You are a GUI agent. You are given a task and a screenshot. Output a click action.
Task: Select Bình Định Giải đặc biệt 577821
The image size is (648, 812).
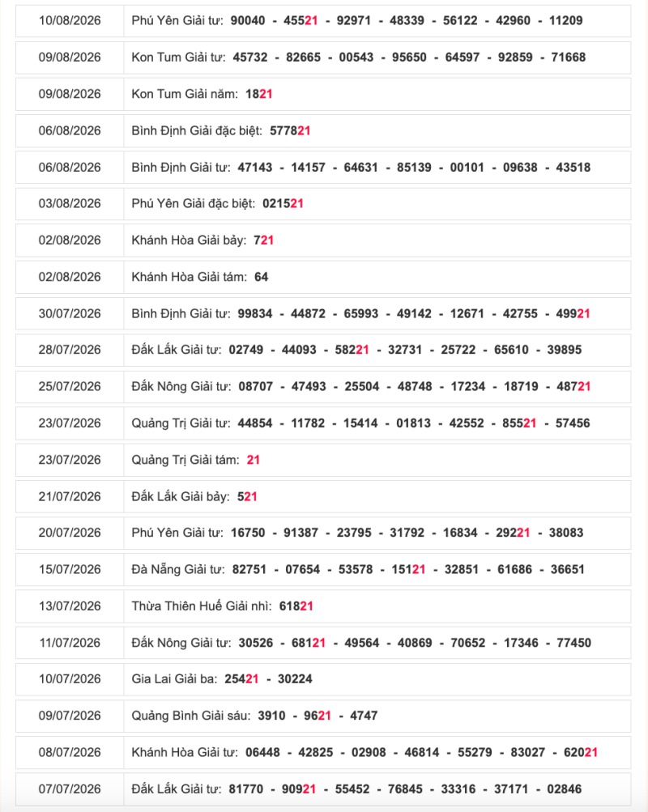[290, 130]
